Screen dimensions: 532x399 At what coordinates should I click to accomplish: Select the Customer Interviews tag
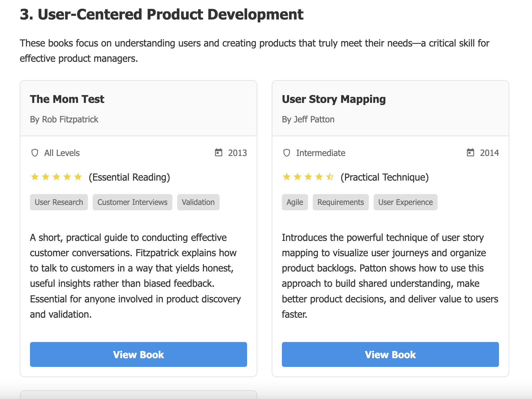[x=133, y=202]
